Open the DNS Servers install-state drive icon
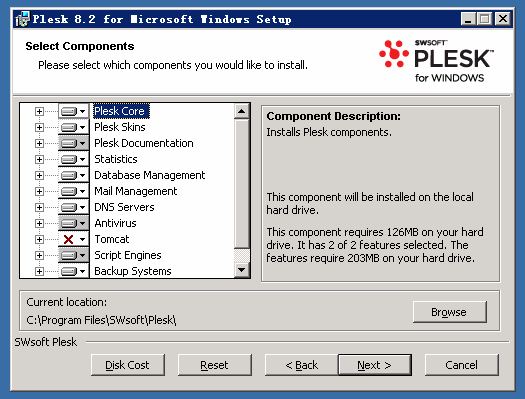Viewport: 525px width, 399px height. coord(74,208)
